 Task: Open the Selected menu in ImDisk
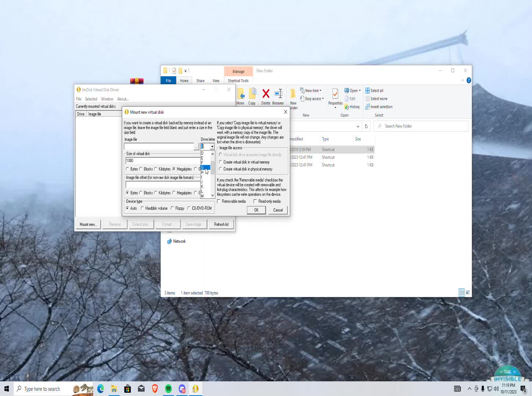[91, 99]
